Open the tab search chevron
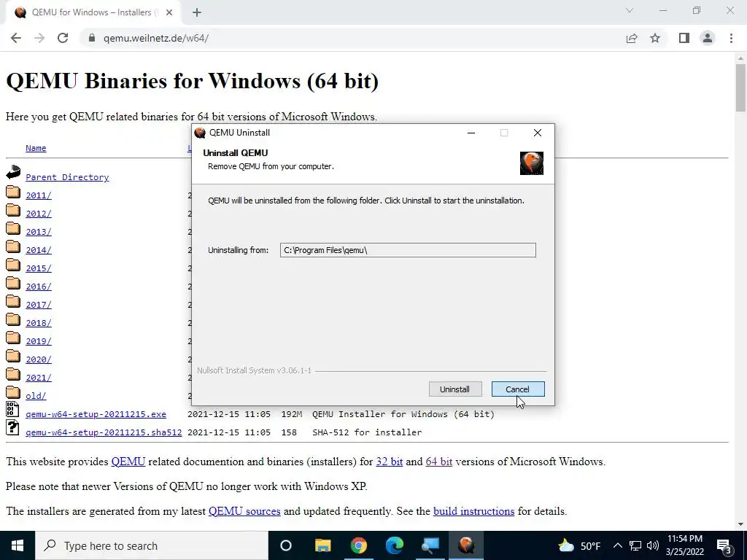This screenshot has height=560, width=747. (x=630, y=10)
